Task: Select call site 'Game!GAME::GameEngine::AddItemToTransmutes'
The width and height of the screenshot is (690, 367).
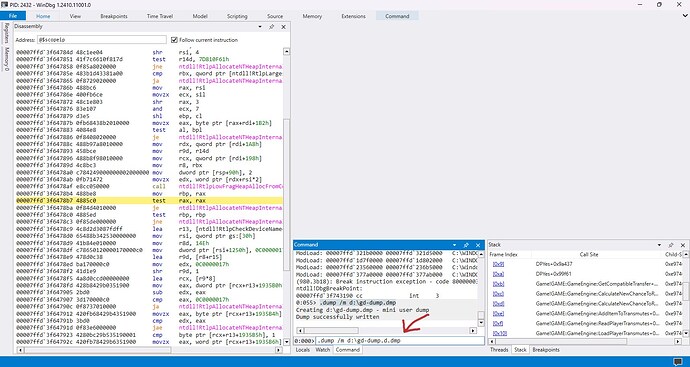Action: (597, 313)
